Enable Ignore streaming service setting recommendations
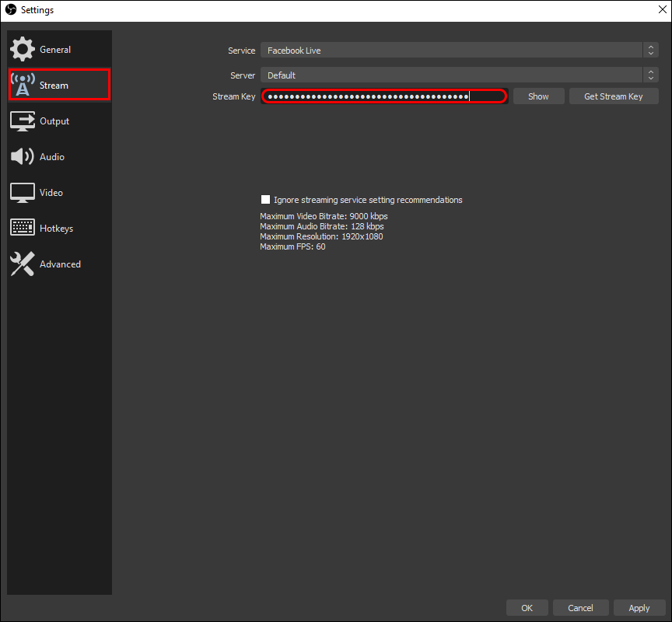 click(266, 200)
